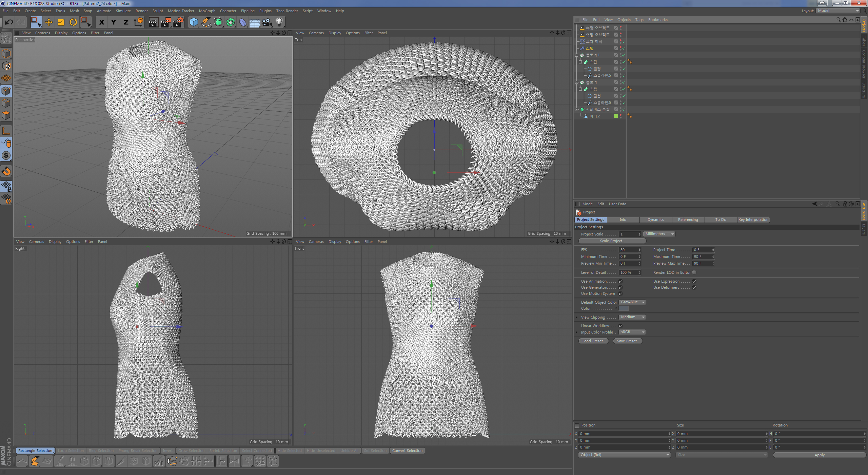Click the Scale Project button
This screenshot has height=475, width=868.
[x=612, y=241]
